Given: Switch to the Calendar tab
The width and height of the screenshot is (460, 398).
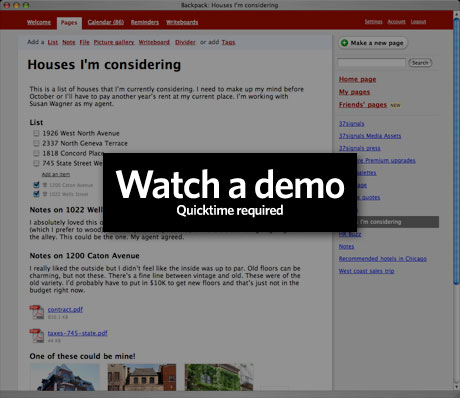Looking at the screenshot, I should click(x=106, y=22).
